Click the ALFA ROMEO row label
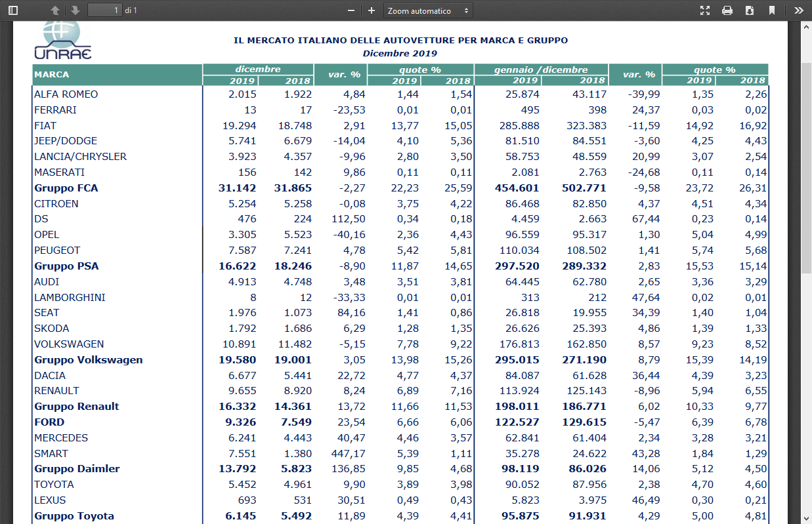 point(66,94)
